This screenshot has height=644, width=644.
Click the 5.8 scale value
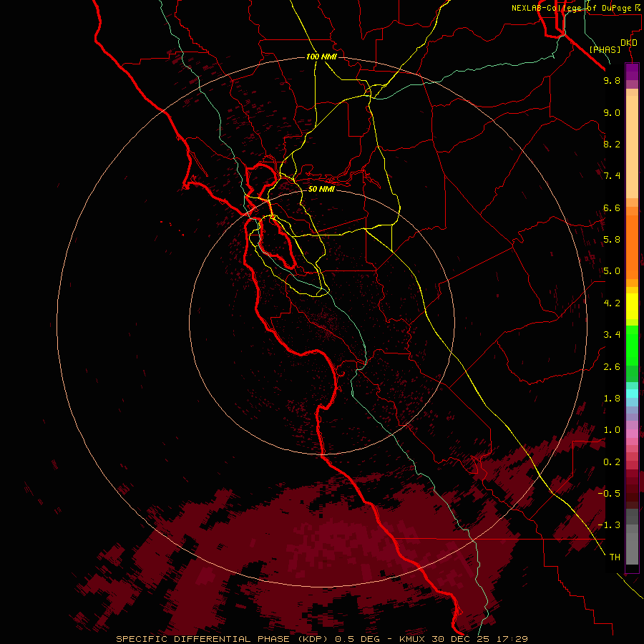click(x=612, y=240)
